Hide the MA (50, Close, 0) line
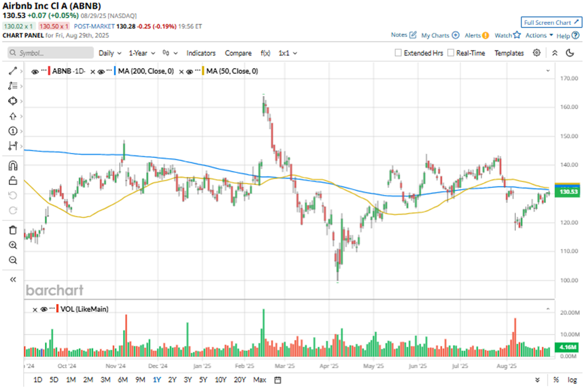The height and width of the screenshot is (392, 587). 189,71
